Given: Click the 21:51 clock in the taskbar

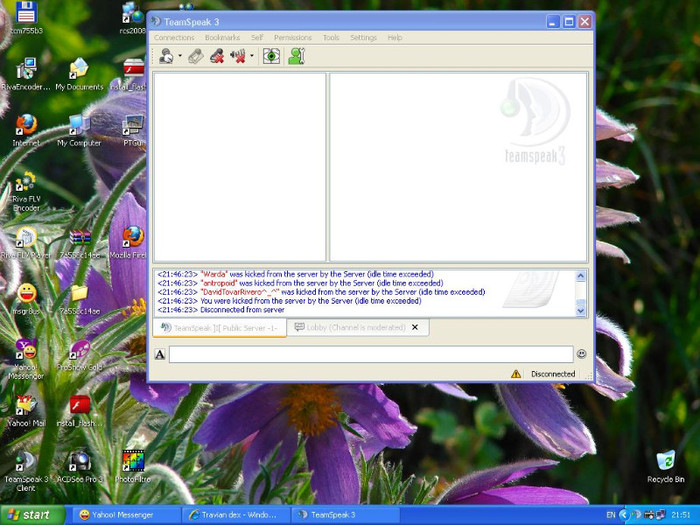Looking at the screenshot, I should click(681, 515).
